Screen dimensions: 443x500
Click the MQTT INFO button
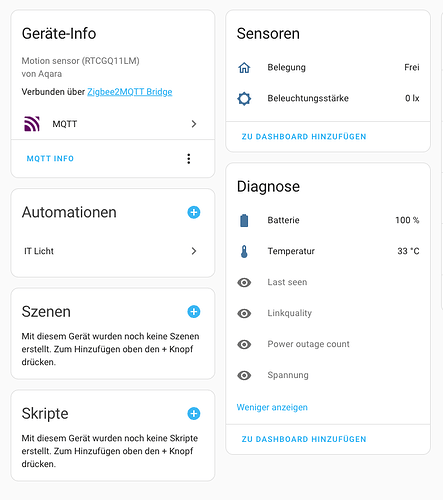(50, 159)
